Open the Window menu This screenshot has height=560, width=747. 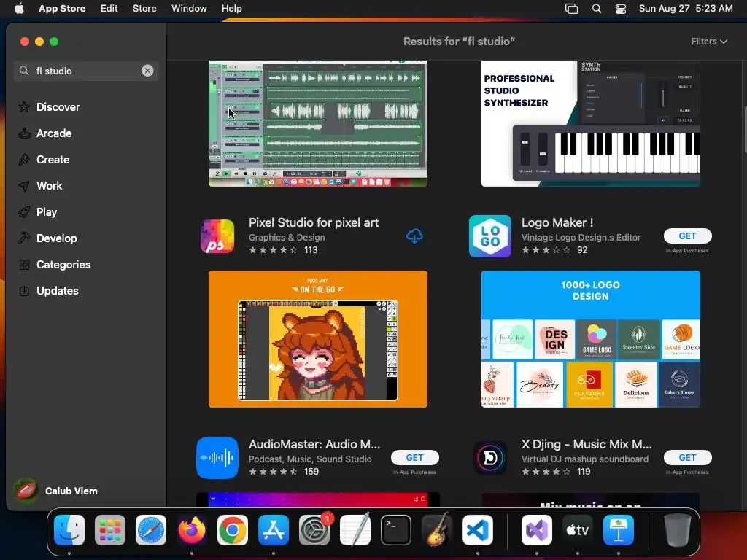[189, 8]
